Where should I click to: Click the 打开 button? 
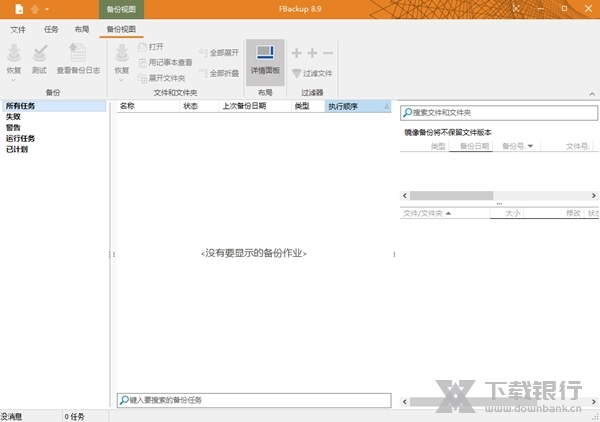151,47
